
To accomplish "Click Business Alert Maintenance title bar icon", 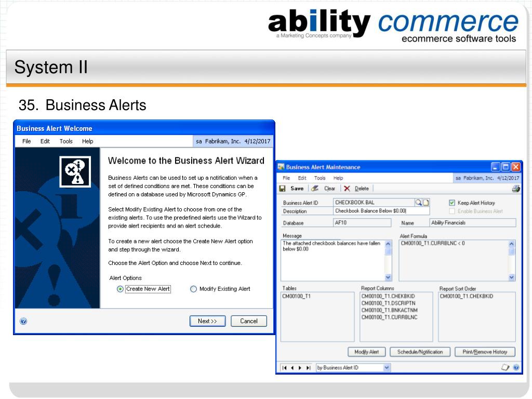I will tap(281, 167).
